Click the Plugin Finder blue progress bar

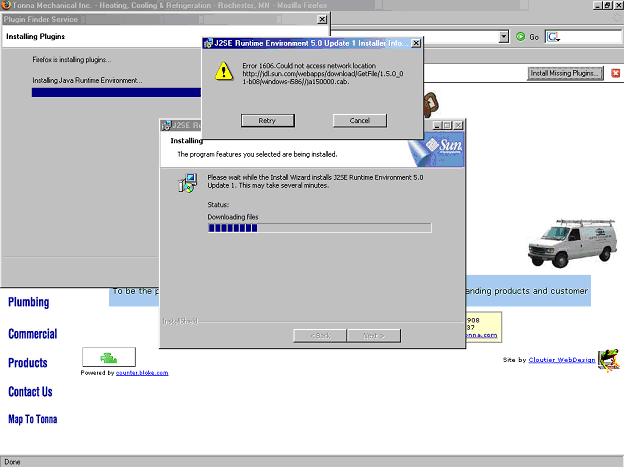(118, 94)
